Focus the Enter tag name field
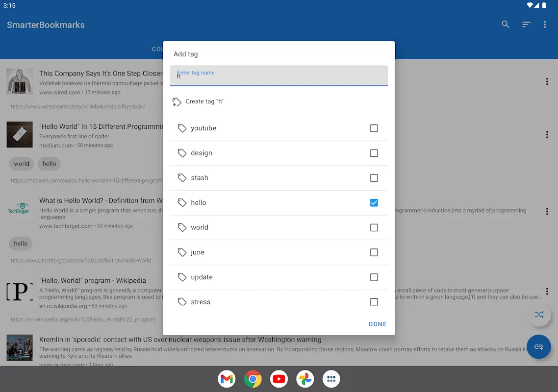This screenshot has height=392, width=558. pyautogui.click(x=279, y=76)
